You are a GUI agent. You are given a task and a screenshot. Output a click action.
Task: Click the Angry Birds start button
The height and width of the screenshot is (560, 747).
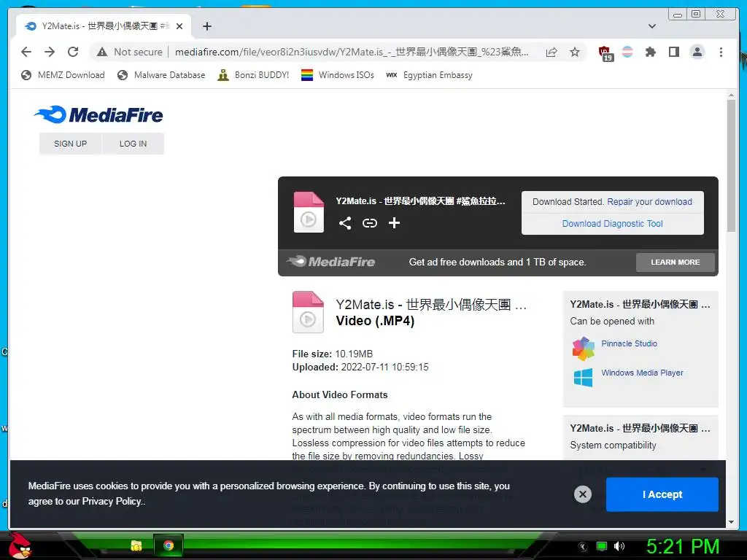point(20,545)
